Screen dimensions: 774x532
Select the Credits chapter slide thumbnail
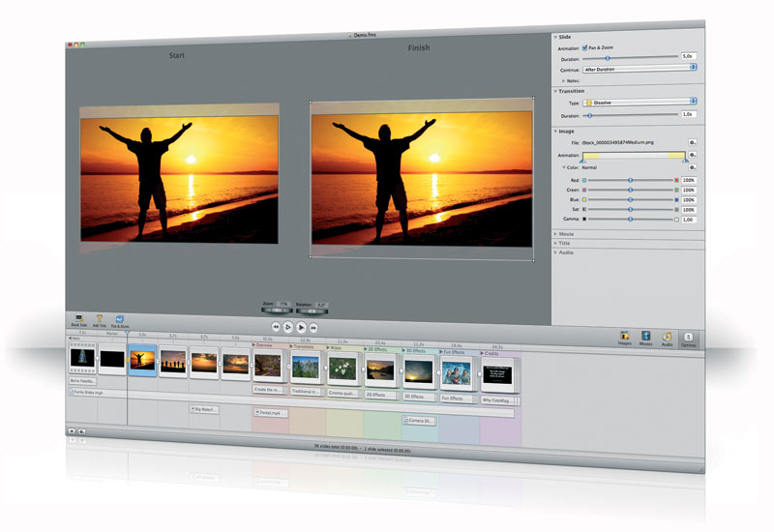pos(498,374)
